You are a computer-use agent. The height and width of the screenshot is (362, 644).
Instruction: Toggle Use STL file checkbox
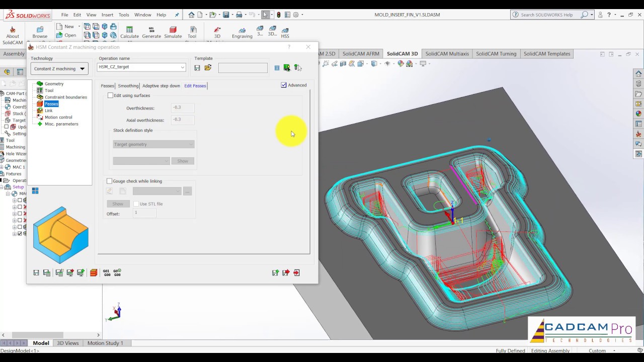pos(136,204)
